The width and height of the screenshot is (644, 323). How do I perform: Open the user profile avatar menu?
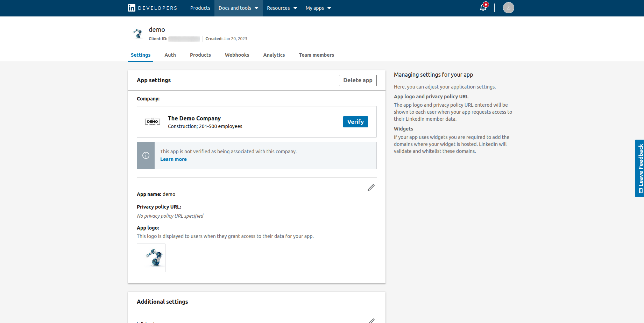[508, 8]
